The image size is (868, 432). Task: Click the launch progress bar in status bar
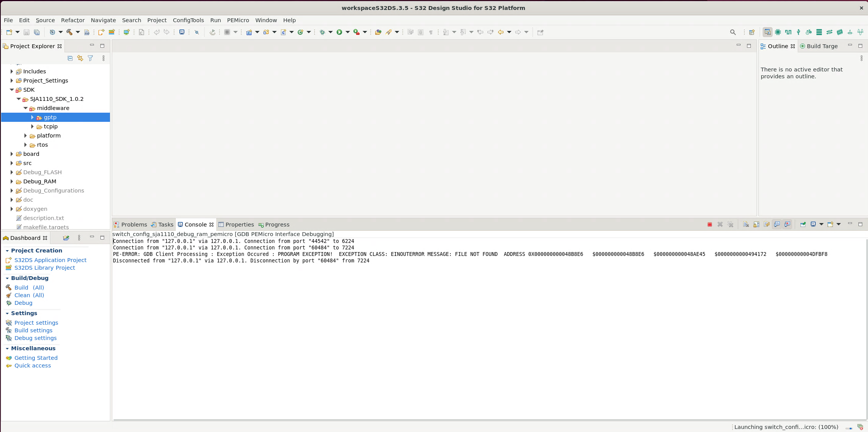[849, 427]
